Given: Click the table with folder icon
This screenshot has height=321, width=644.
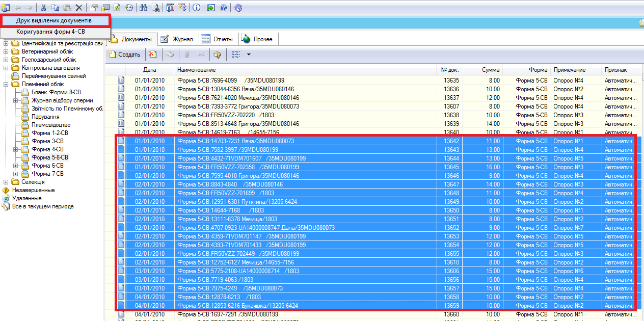Looking at the screenshot, I should (x=106, y=8).
